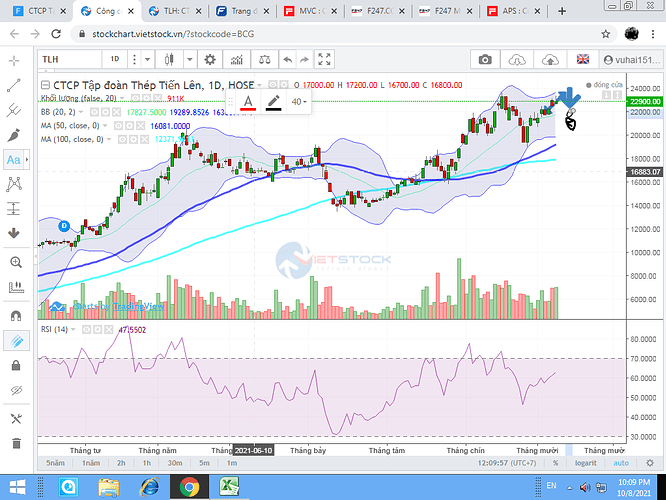Change text color with red A swatch
This screenshot has height=500, width=666.
[248, 102]
